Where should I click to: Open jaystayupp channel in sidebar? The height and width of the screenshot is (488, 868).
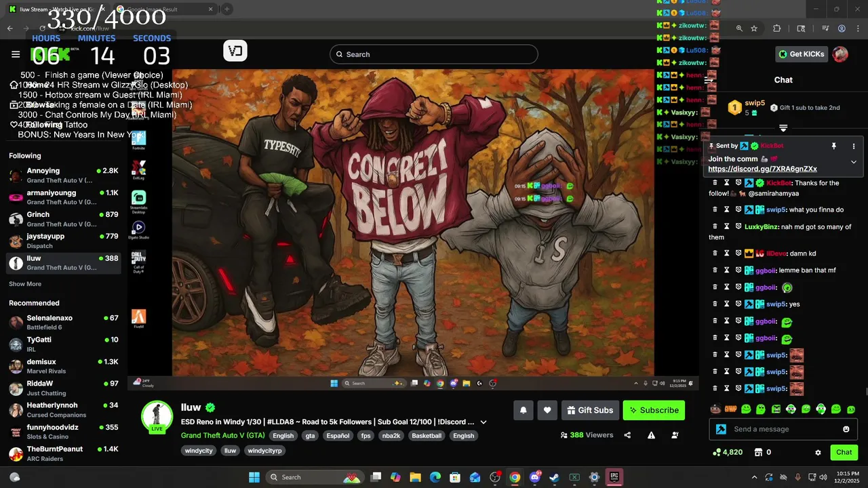click(64, 241)
